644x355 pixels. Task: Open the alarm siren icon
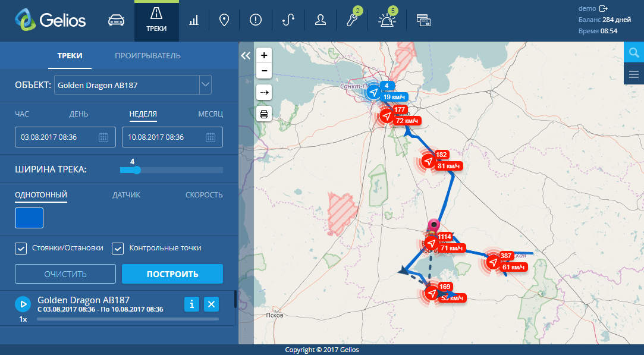coord(386,20)
